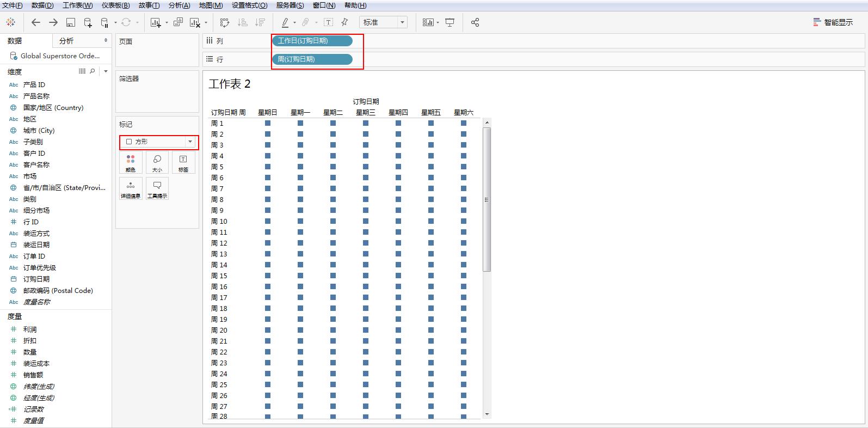868x428 pixels.
Task: Click the share workbook icon
Action: tap(475, 22)
